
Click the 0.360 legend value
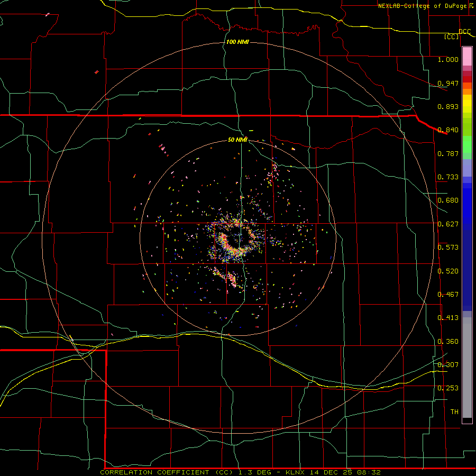(448, 342)
